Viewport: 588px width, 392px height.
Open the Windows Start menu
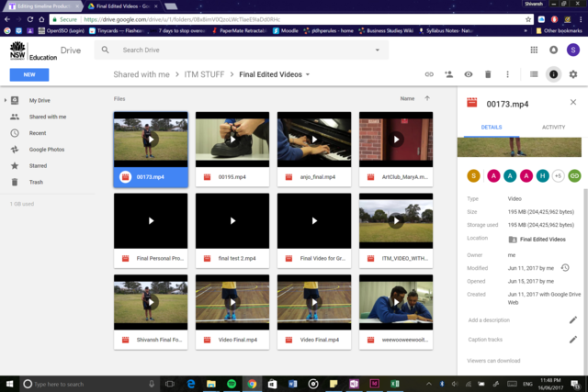click(9, 384)
